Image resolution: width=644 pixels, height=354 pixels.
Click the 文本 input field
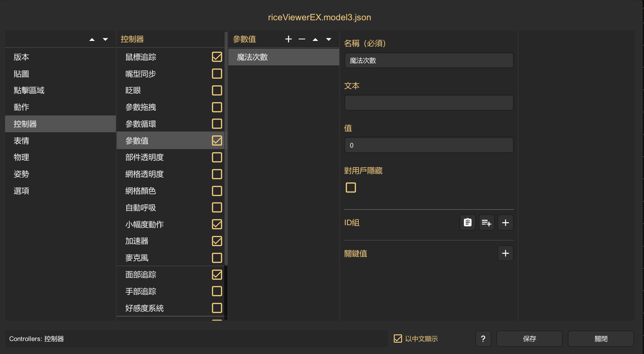[429, 103]
